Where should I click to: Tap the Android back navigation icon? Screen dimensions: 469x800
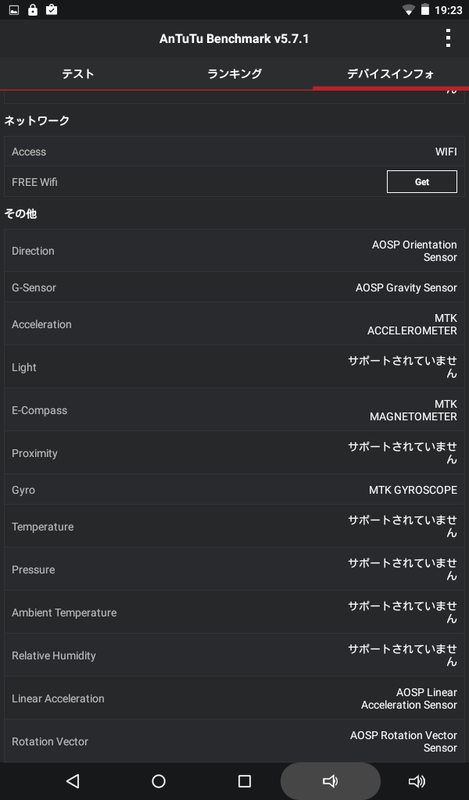click(73, 781)
